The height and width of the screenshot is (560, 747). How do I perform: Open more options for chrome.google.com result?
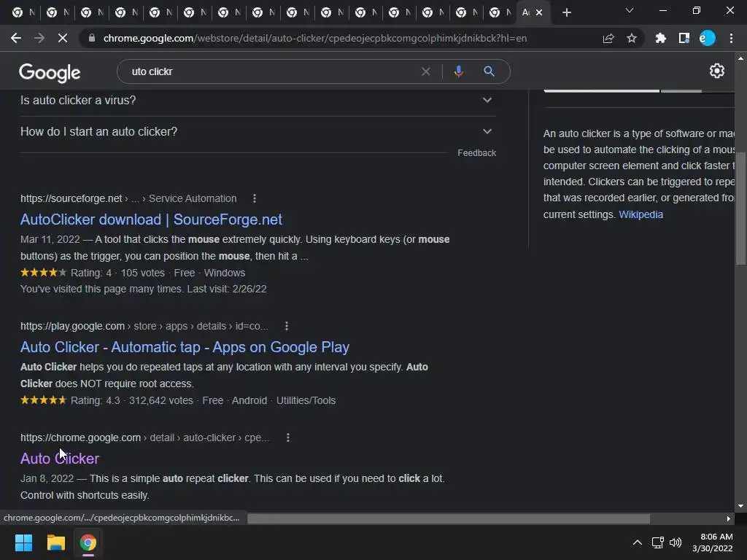[x=287, y=437]
